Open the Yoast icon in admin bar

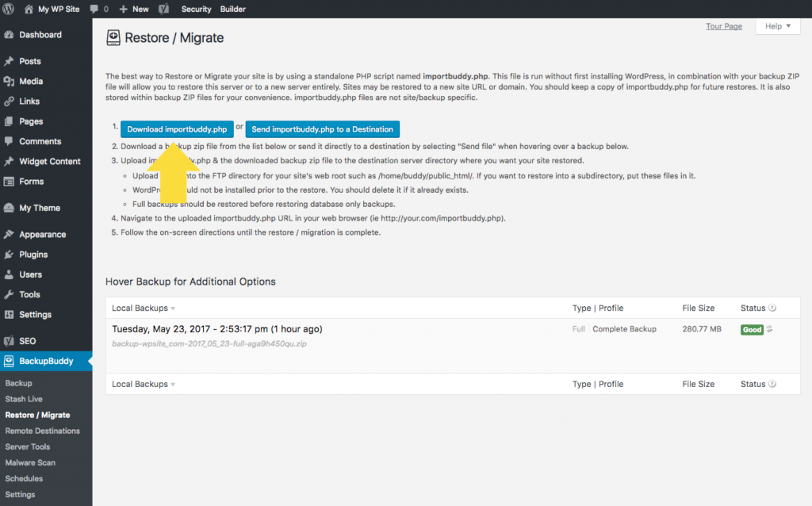click(163, 9)
